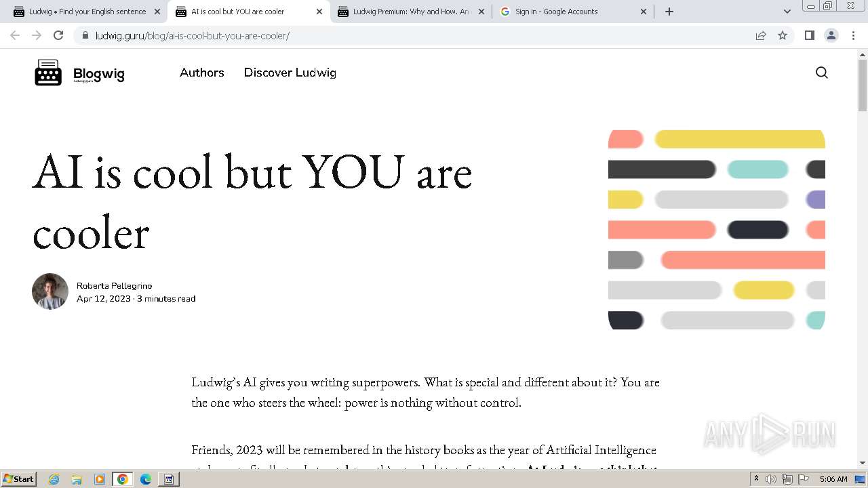Screen dimensions: 868x488
Task: Close the 'Sign in - Google Accounts' tab
Action: (644, 12)
